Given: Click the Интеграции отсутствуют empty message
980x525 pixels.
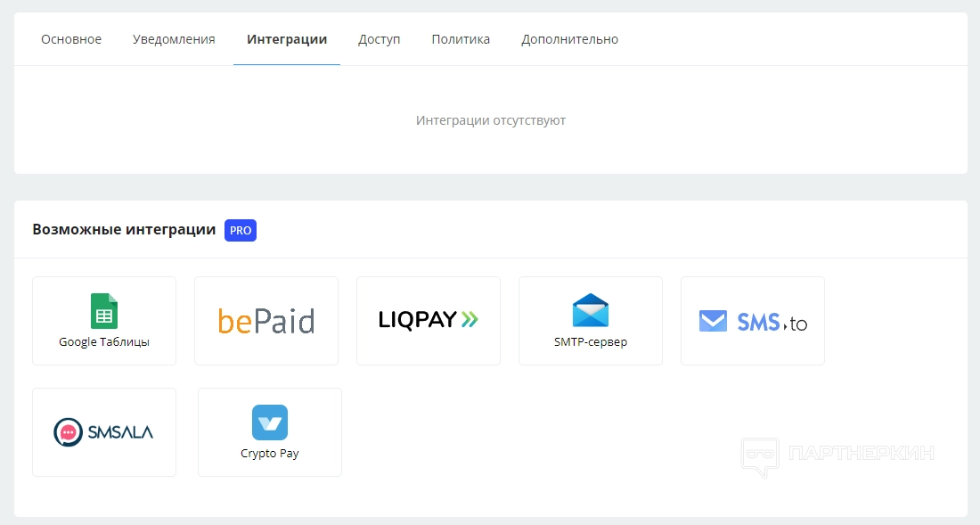Looking at the screenshot, I should coord(491,120).
